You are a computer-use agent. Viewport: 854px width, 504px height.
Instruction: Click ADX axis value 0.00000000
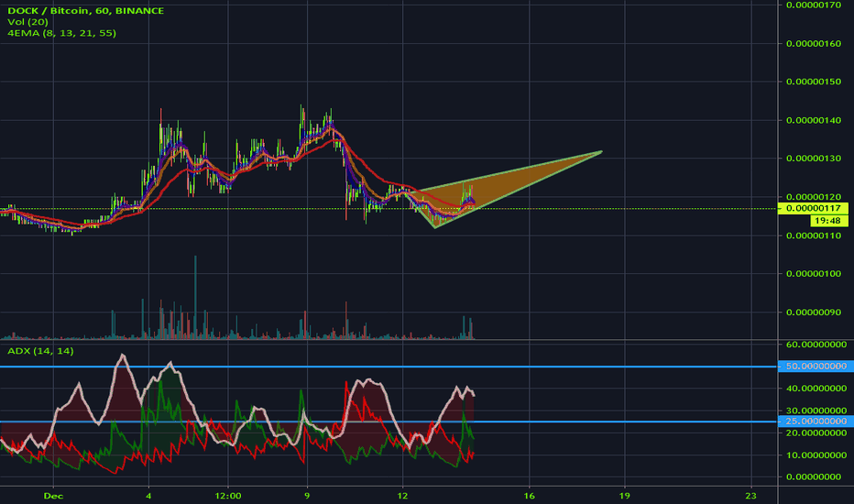[x=815, y=477]
